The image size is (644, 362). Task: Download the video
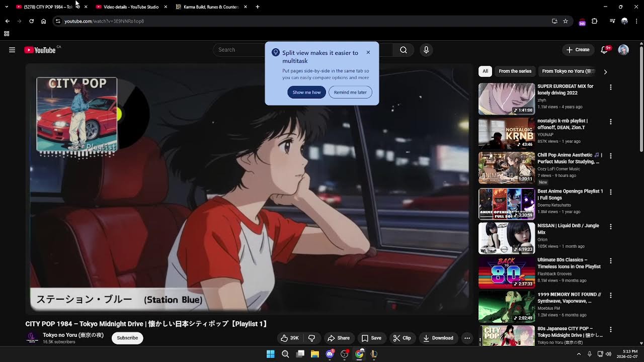(438, 338)
